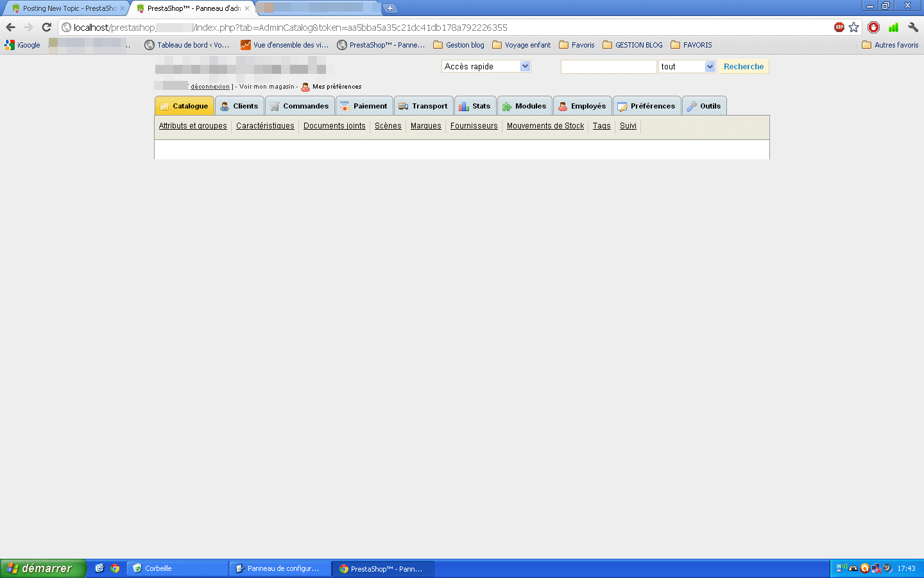Open the Catalogue tab

pyautogui.click(x=184, y=106)
